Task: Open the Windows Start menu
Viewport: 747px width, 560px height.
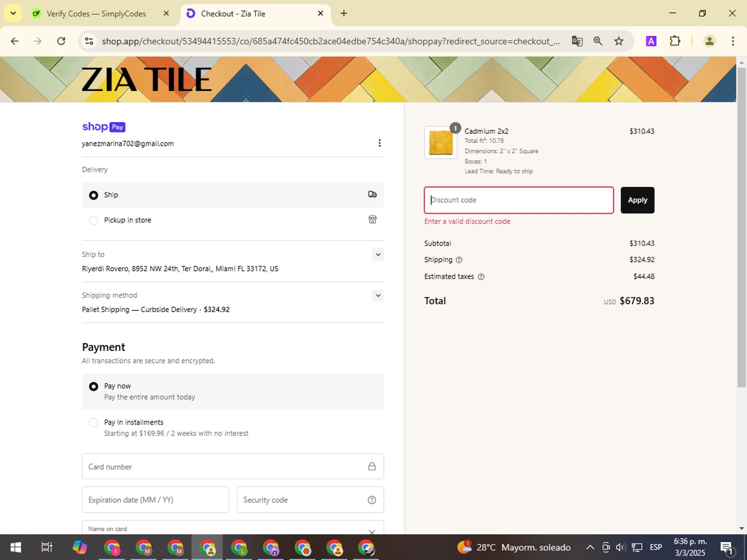Action: tap(15, 548)
